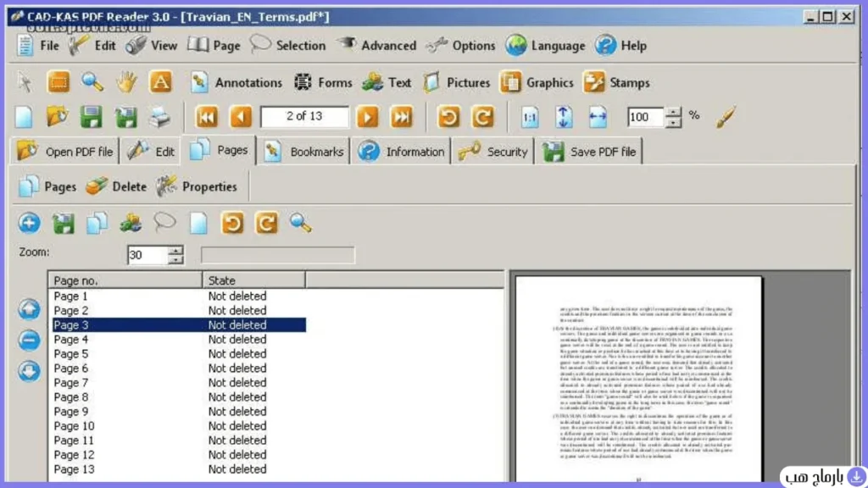Switch to the Save PDF file tab

[589, 151]
